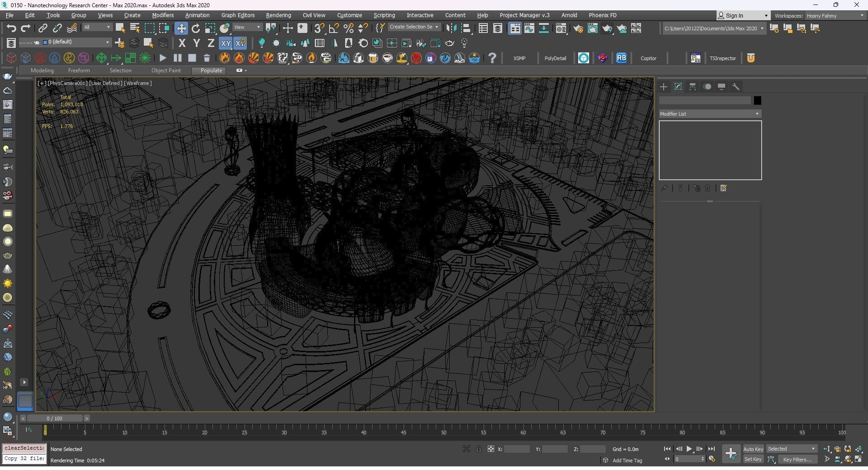Click the black object color swatch
Image resolution: width=868 pixels, height=470 pixels.
[757, 101]
